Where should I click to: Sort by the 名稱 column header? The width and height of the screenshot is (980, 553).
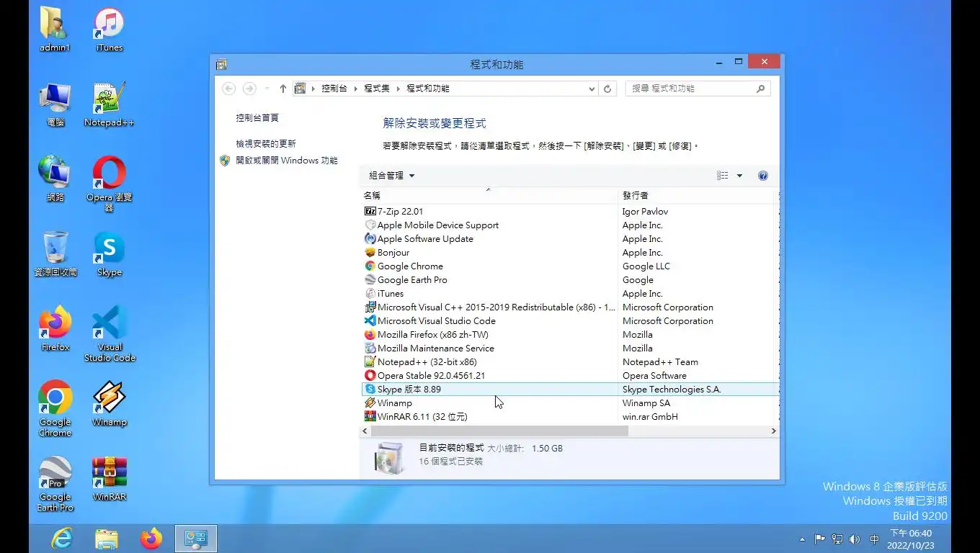(x=489, y=195)
